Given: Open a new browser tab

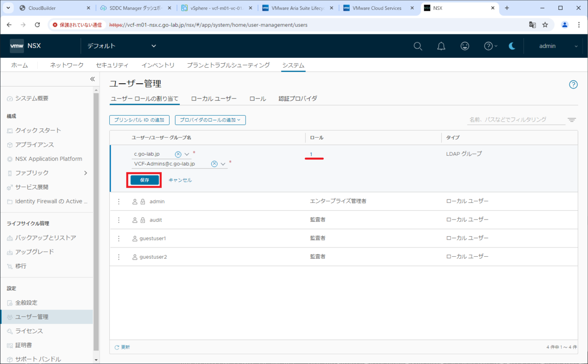Looking at the screenshot, I should tap(507, 8).
